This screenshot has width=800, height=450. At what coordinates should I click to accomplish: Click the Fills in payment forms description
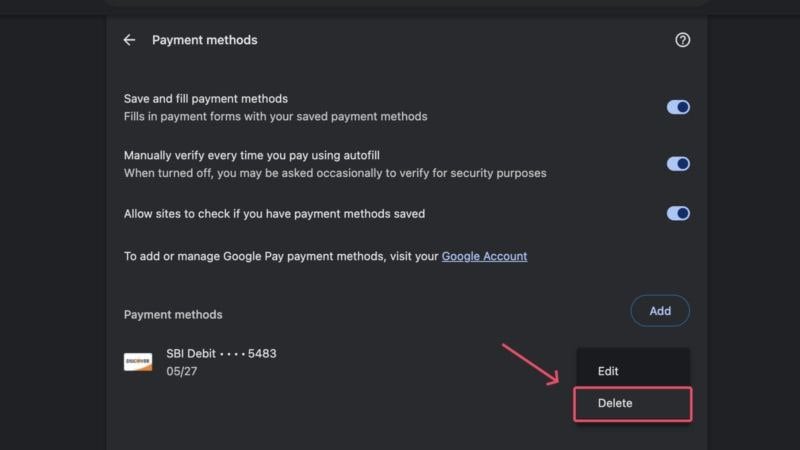(x=275, y=116)
